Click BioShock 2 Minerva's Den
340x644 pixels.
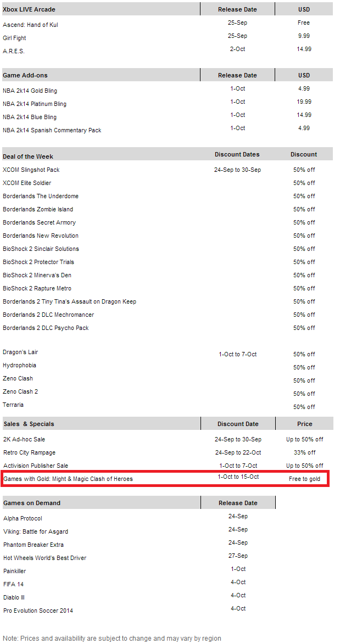[x=37, y=275]
